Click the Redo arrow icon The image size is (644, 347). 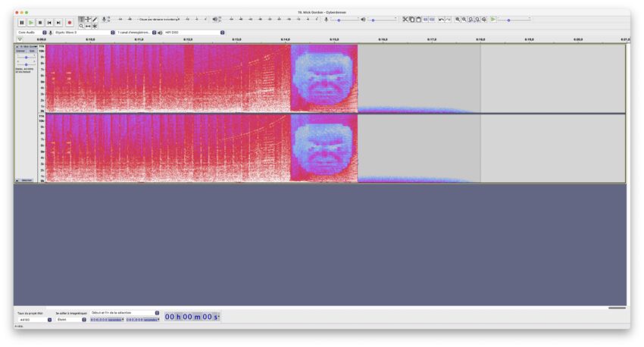448,19
